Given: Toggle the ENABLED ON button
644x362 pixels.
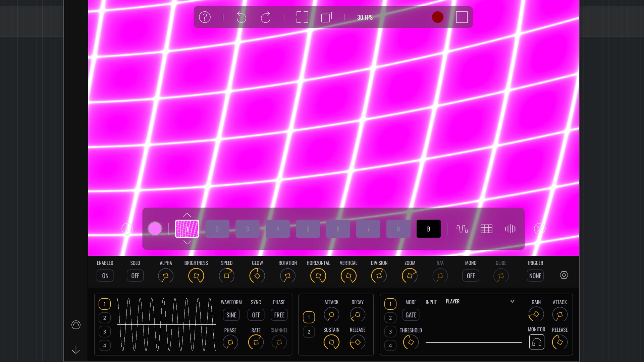Looking at the screenshot, I should coord(105,276).
